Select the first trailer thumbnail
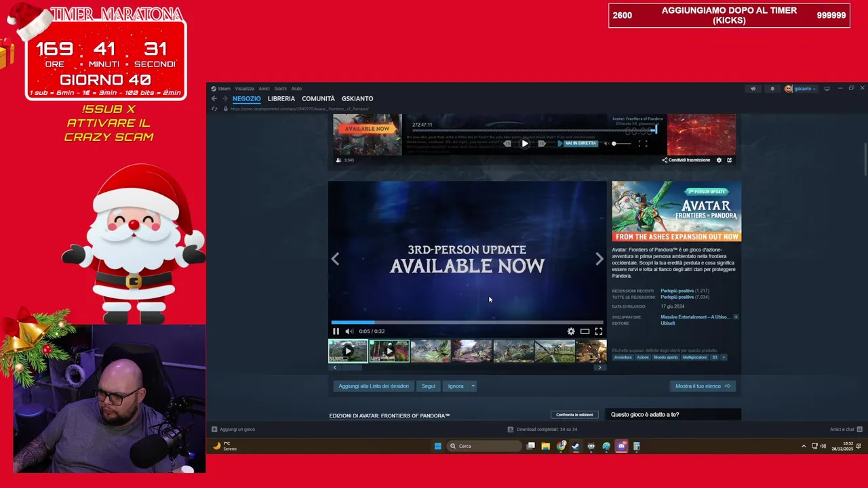The width and height of the screenshot is (868, 488). (x=348, y=351)
